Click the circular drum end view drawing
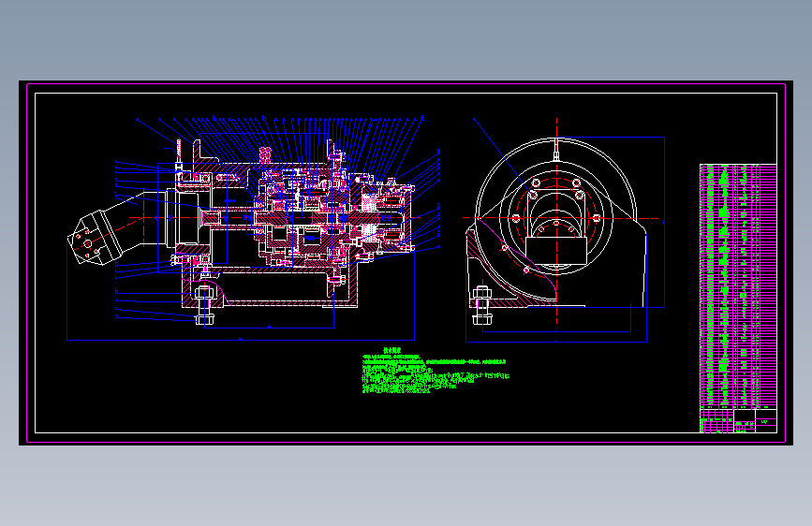The width and height of the screenshot is (812, 526). [556, 223]
